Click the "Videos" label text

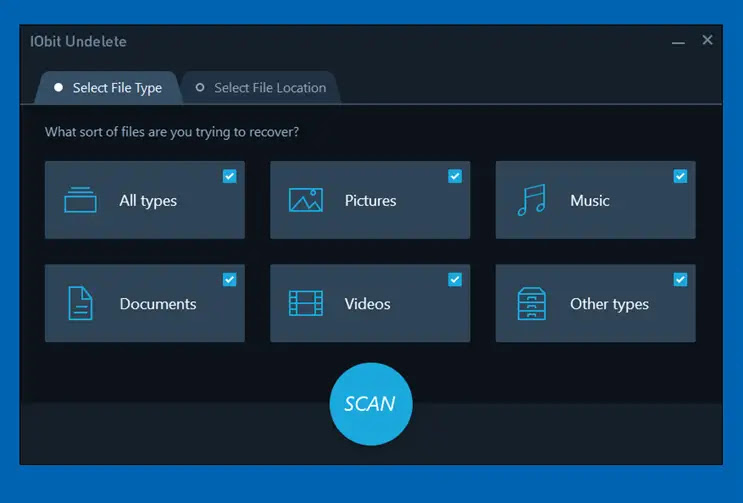coord(367,304)
